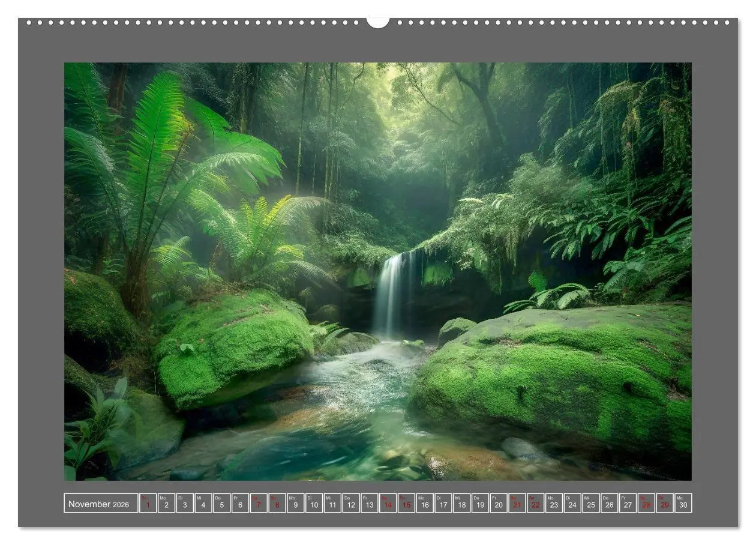Select the red Sunday 29 cell
Image resolution: width=756 pixels, height=545 pixels.
tap(665, 504)
